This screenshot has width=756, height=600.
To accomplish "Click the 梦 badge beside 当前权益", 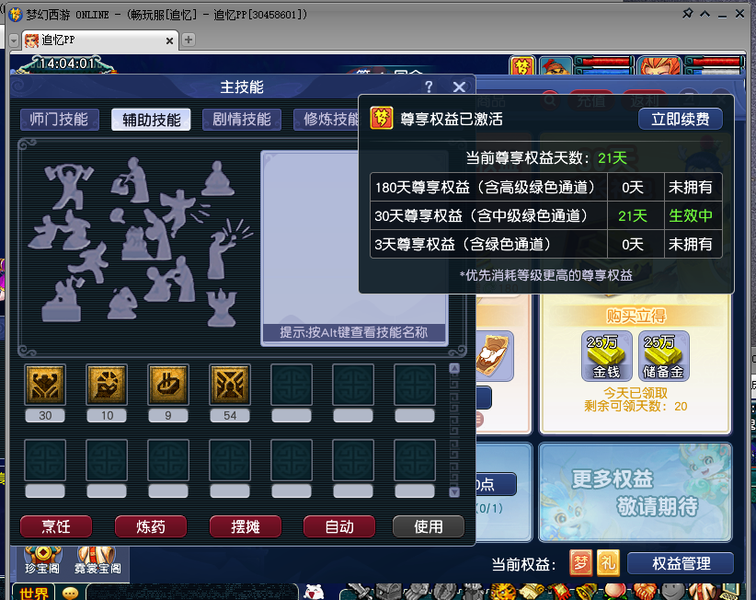I will tap(580, 563).
